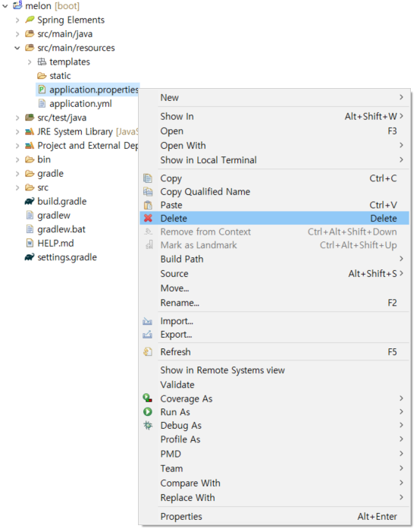This screenshot has height=532, width=420.
Task: Select Show in Remote Systems view
Action: [x=274, y=370]
